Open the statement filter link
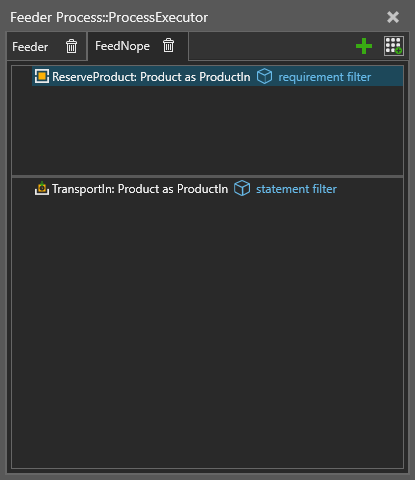The width and height of the screenshot is (415, 480). (296, 189)
